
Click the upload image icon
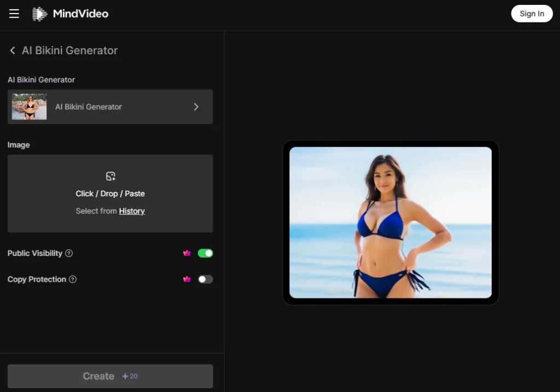click(x=110, y=176)
